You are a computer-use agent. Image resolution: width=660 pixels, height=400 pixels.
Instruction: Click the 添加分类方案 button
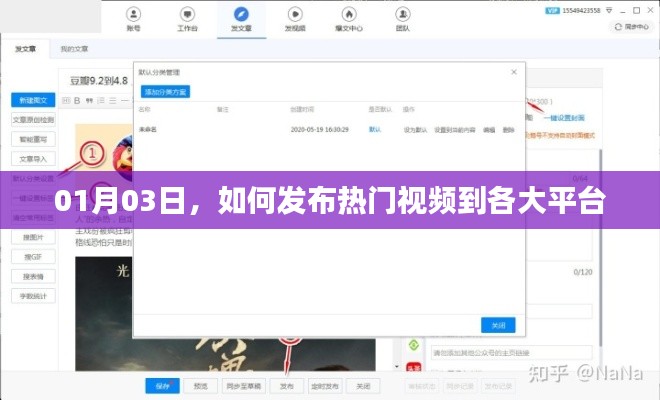pos(165,92)
